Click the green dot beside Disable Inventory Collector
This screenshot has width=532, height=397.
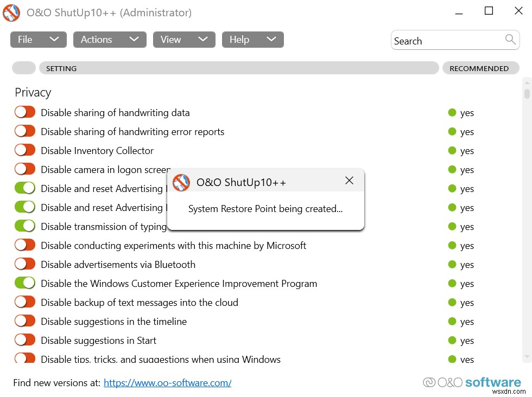452,151
